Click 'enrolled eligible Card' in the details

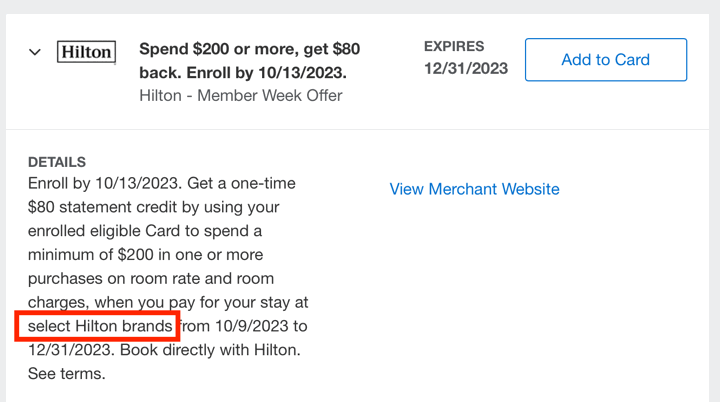[104, 231]
